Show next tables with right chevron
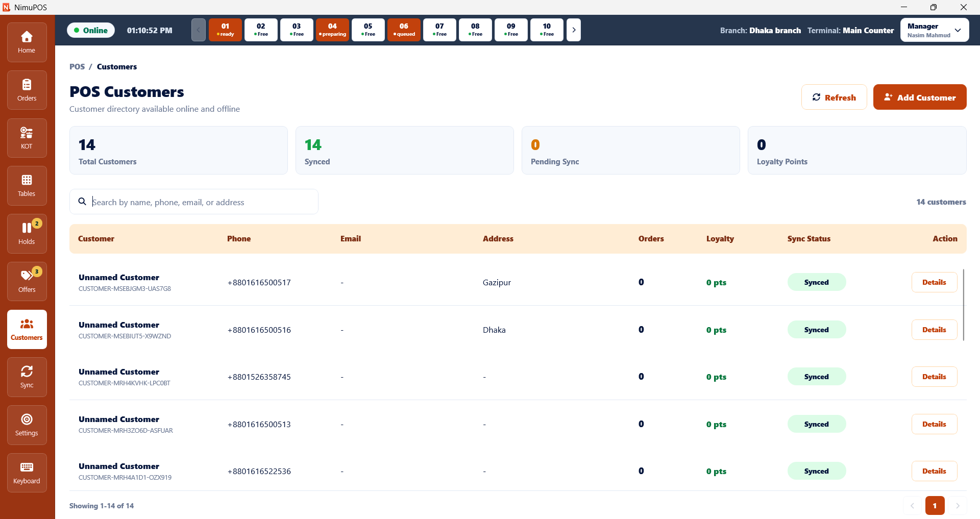The image size is (980, 519). (574, 30)
